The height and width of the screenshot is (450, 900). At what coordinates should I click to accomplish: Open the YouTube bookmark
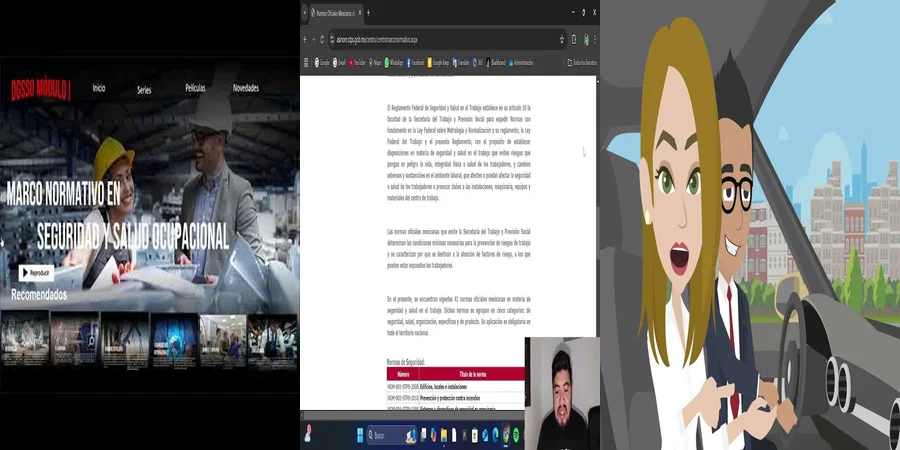click(357, 63)
